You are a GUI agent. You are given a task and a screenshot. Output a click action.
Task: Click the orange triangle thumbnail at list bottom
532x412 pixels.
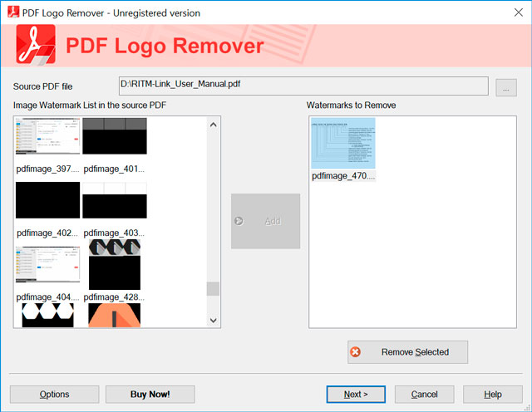(x=115, y=315)
